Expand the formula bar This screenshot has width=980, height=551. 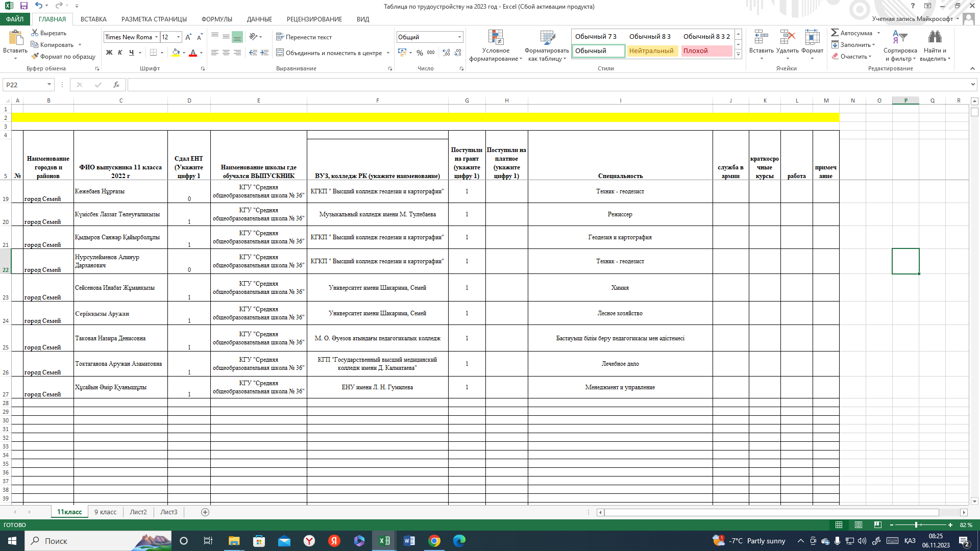pos(973,85)
